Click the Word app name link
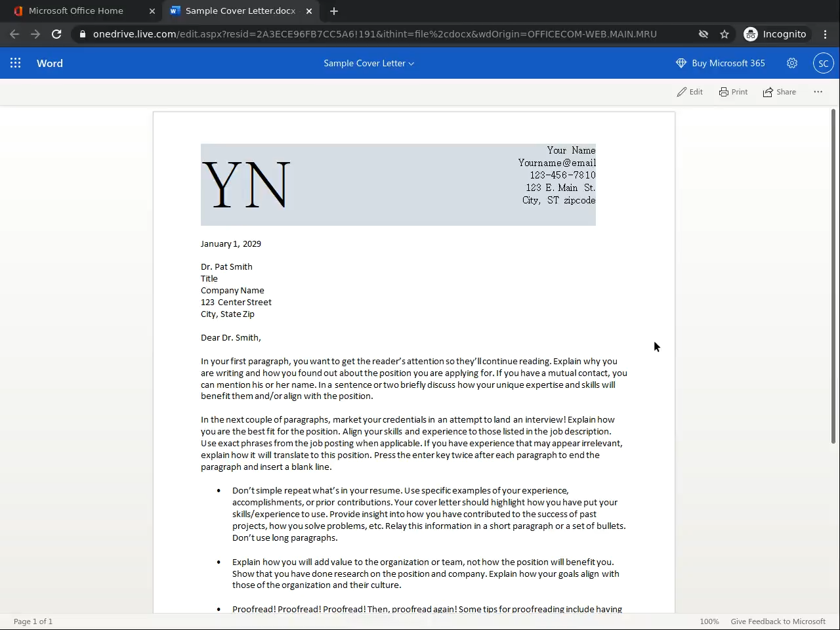840x630 pixels. pyautogui.click(x=50, y=63)
